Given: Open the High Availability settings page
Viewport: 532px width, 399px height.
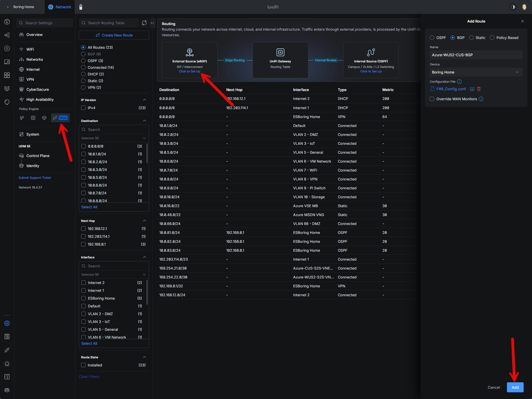Looking at the screenshot, I should pos(40,99).
